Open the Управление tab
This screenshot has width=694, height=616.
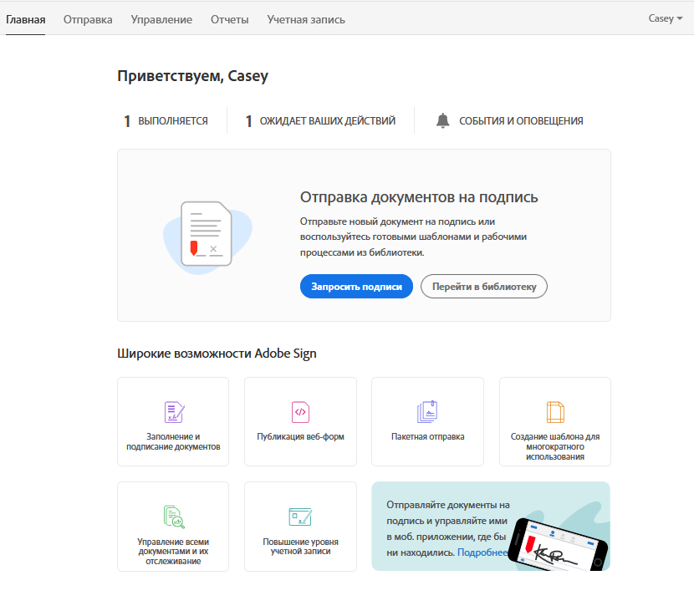(x=161, y=20)
